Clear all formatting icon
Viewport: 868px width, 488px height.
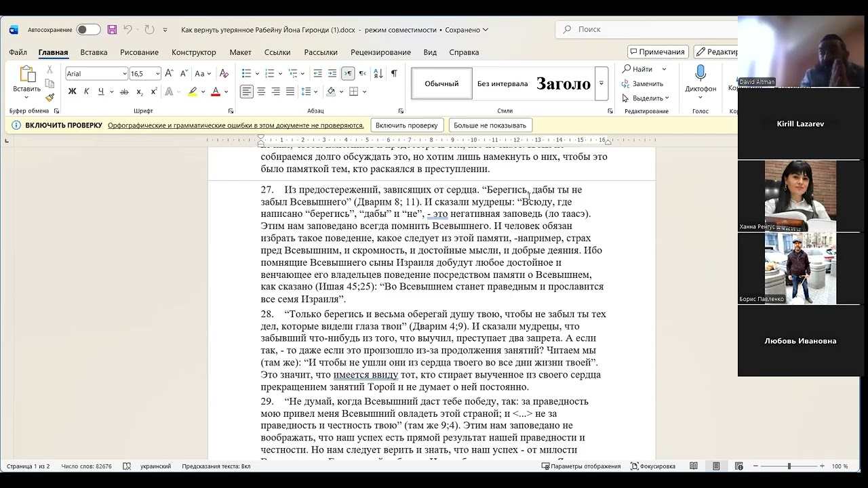224,73
